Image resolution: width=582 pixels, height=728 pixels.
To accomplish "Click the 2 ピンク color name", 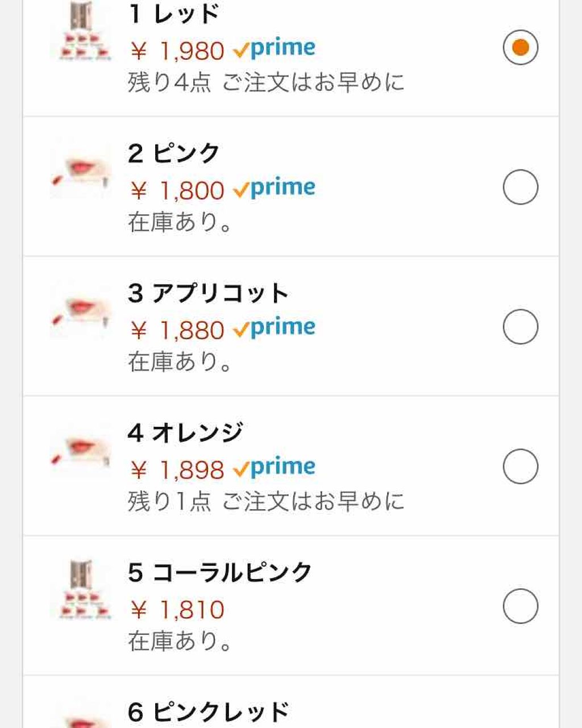I will point(174,153).
